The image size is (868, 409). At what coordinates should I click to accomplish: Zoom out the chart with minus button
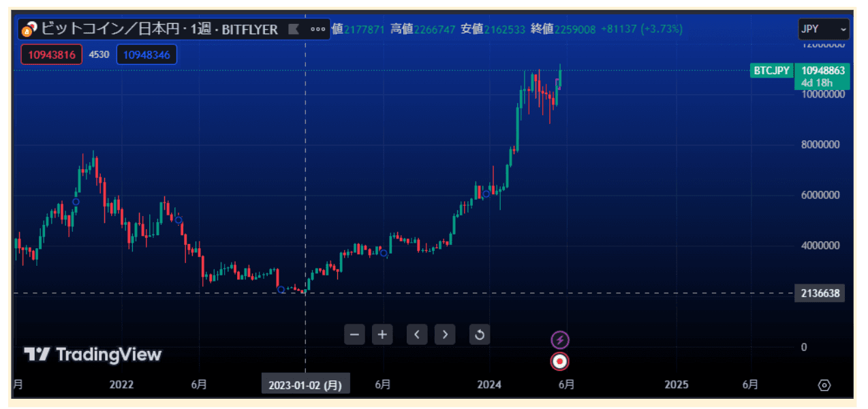(x=354, y=335)
